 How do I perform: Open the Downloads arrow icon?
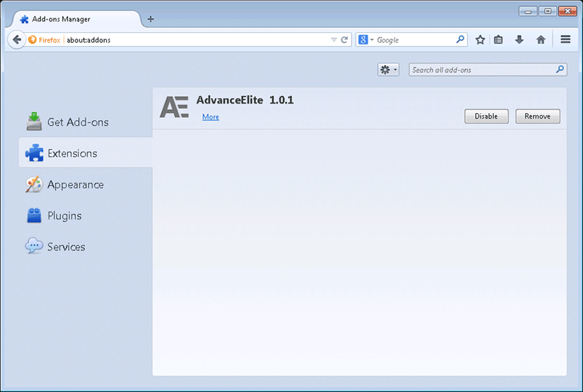click(x=519, y=40)
